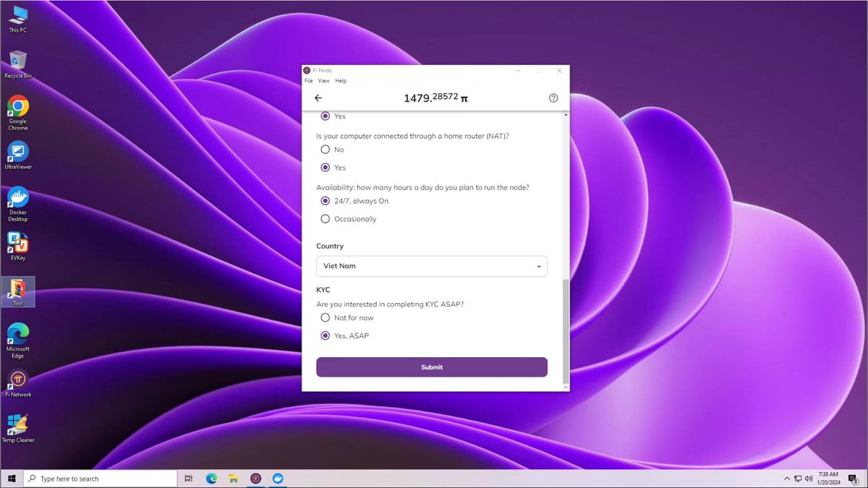Select the 24/7, always On availability option

point(325,201)
